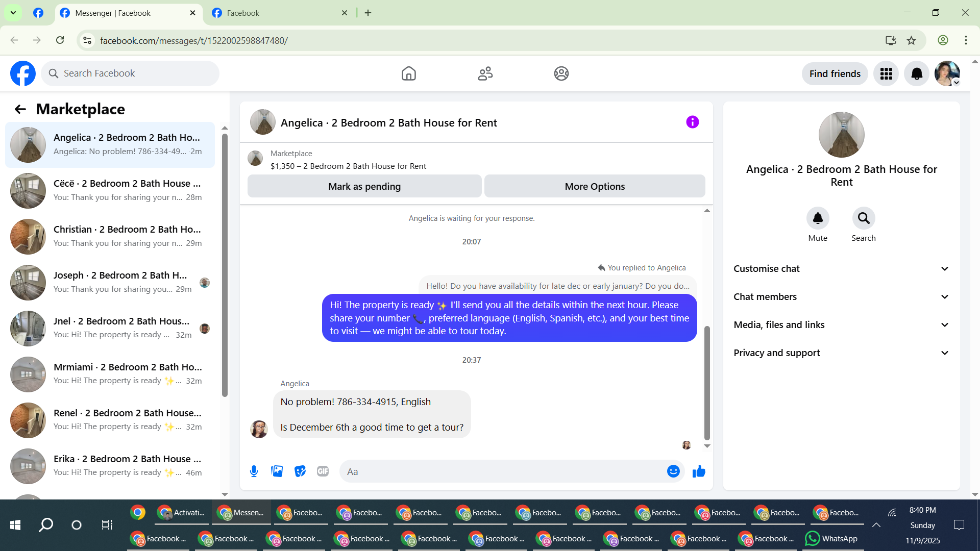The height and width of the screenshot is (551, 980).
Task: Click the browser address bar URL
Action: (x=194, y=40)
